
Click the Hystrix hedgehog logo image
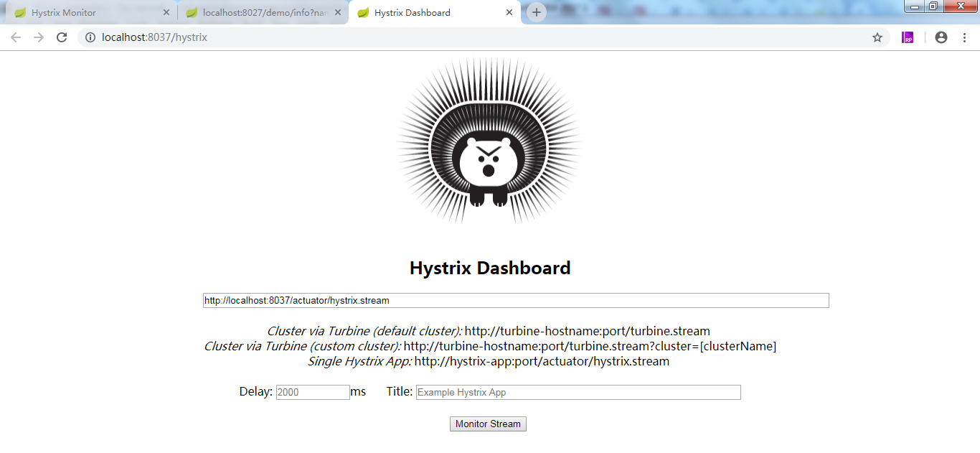(x=489, y=141)
